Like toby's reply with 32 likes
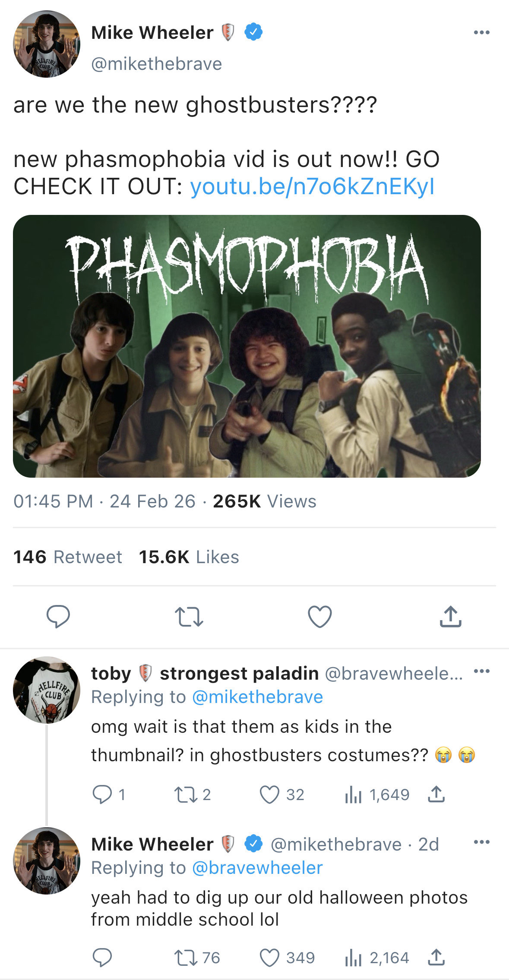 tap(270, 794)
